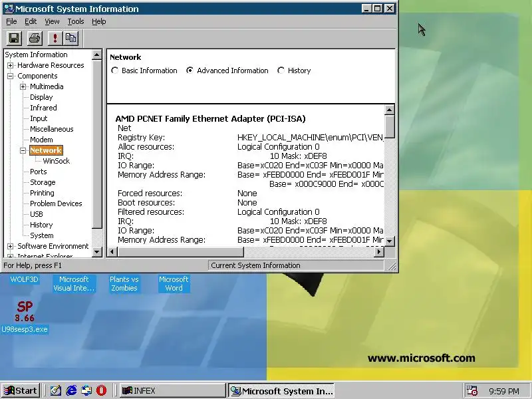Select the System Information root node

[36, 55]
